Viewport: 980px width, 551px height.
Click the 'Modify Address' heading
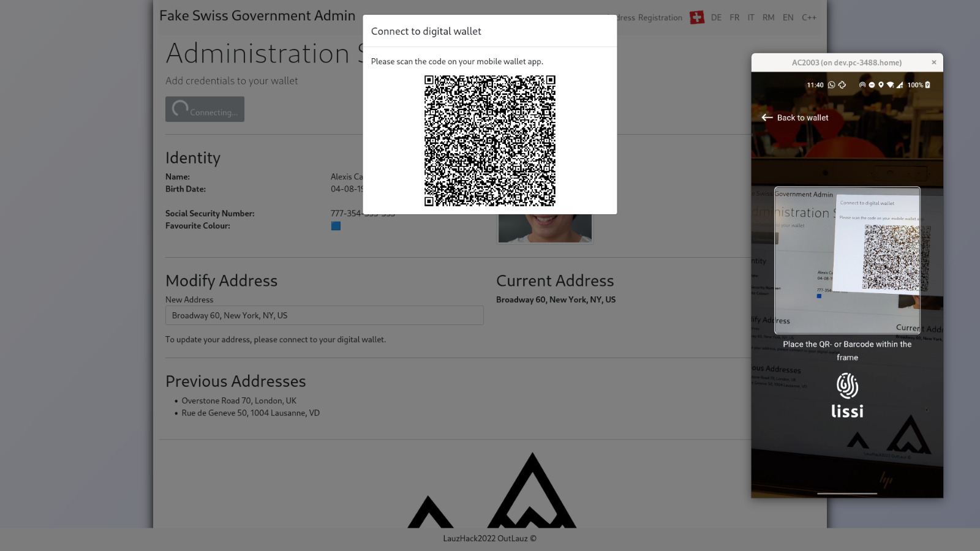pyautogui.click(x=221, y=280)
